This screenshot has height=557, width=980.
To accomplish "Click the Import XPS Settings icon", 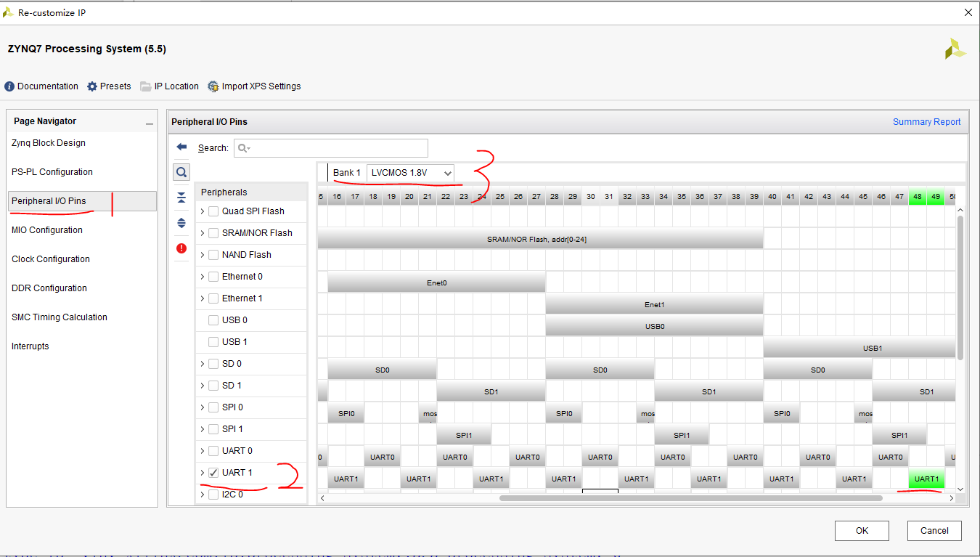I will click(x=213, y=86).
